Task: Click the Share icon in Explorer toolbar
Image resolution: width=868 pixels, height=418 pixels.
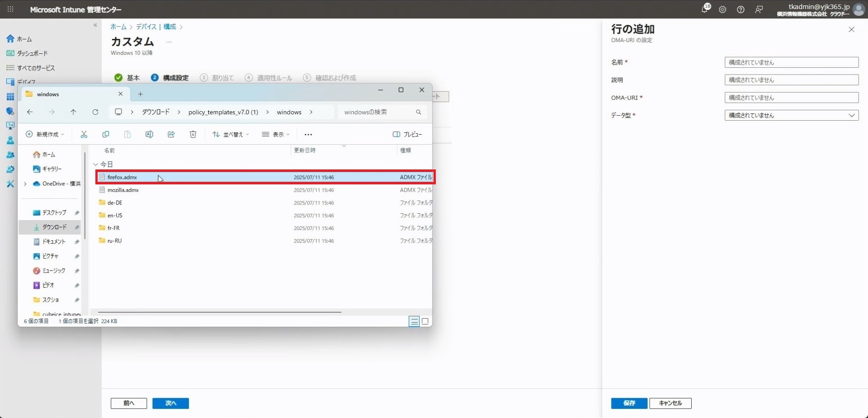Action: 171,134
